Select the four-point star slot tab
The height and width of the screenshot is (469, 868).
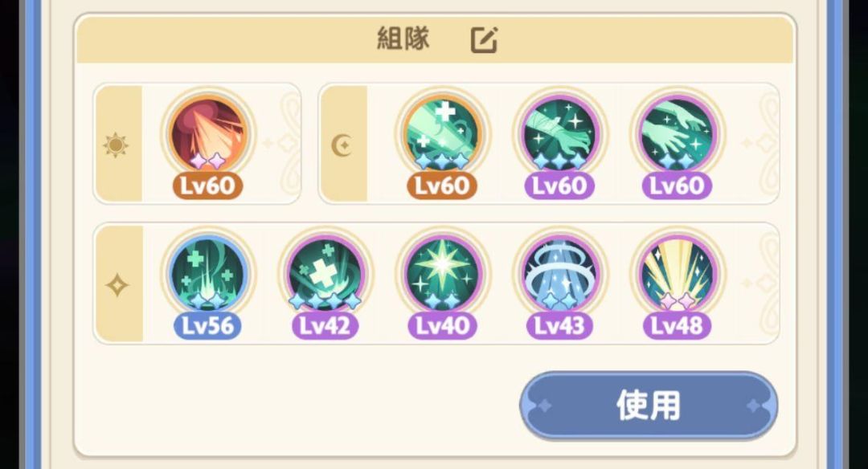click(118, 284)
